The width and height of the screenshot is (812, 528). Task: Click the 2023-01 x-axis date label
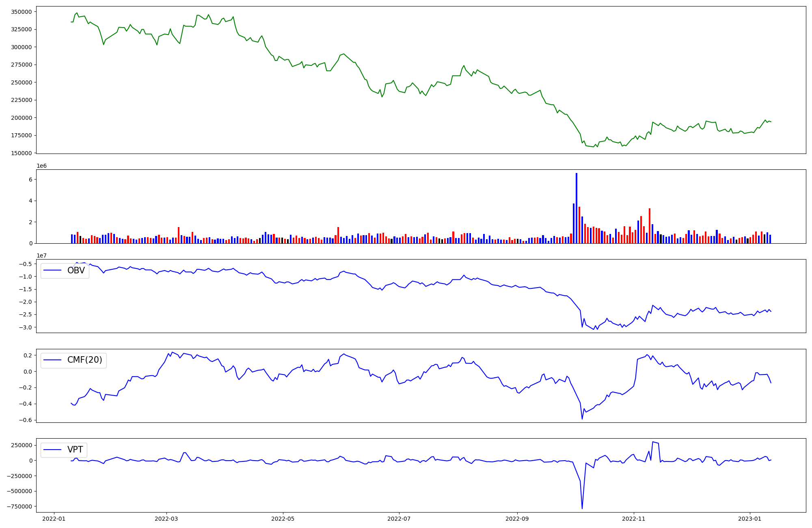[749, 519]
